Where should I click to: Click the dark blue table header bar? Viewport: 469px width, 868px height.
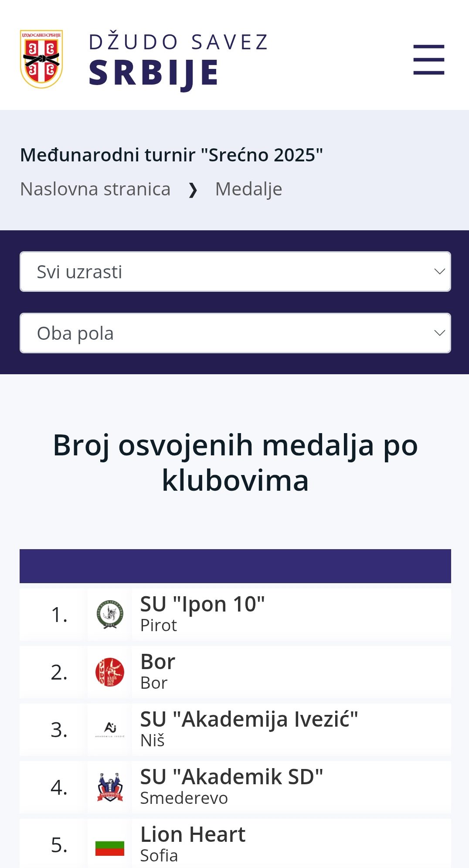click(x=235, y=566)
